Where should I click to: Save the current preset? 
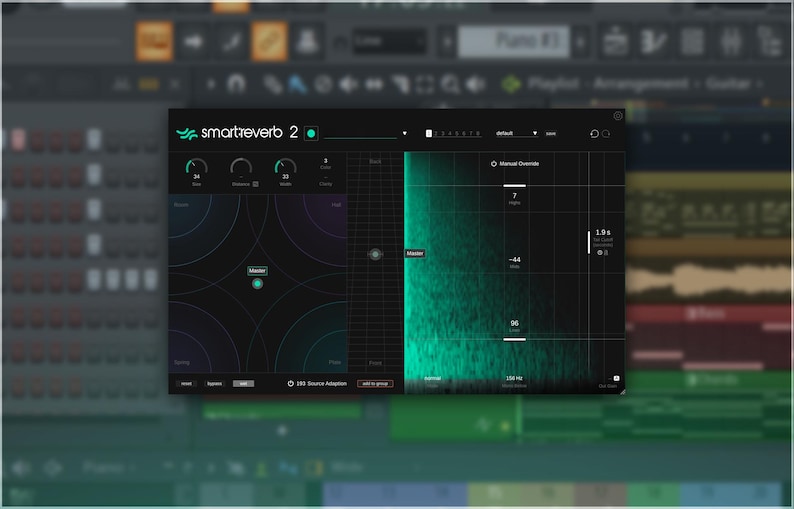(x=551, y=134)
